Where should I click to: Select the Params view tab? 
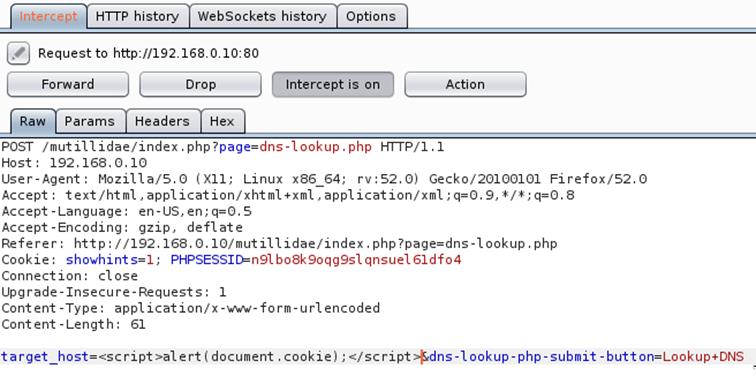[x=90, y=121]
